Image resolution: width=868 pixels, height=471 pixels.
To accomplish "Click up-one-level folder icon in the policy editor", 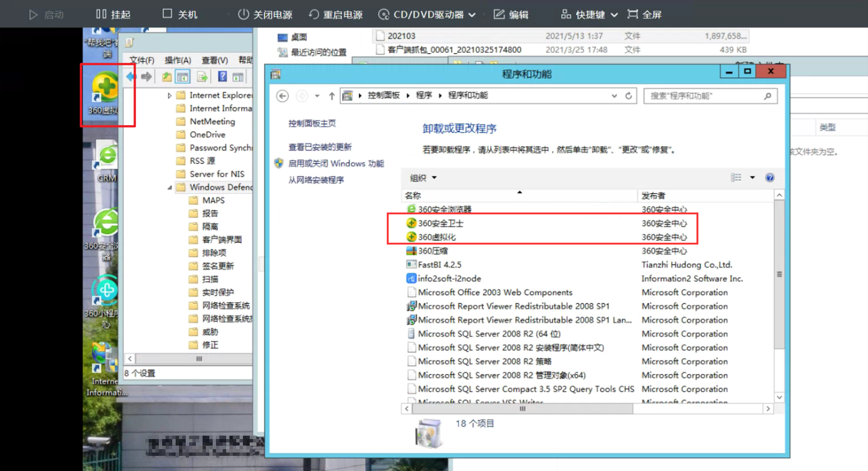I will [167, 77].
